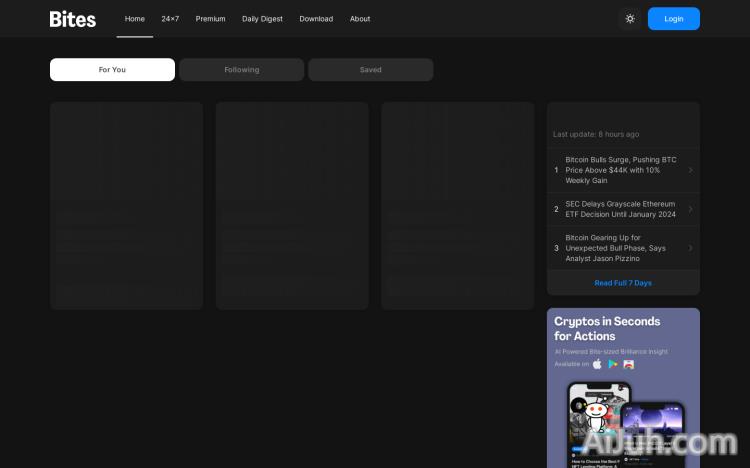This screenshot has width=750, height=468.
Task: Expand the SEC Delays Grayscale chevron arrow
Action: [x=690, y=209]
